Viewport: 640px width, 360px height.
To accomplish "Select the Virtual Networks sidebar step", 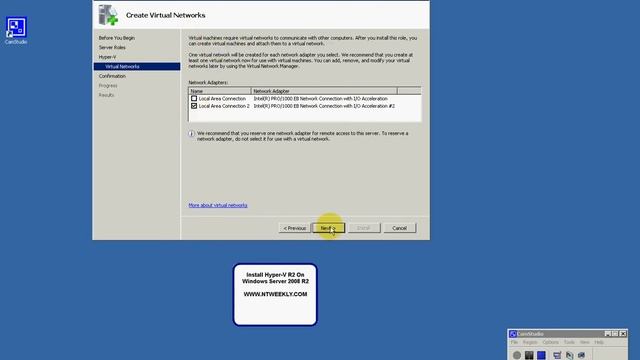I will point(137,67).
